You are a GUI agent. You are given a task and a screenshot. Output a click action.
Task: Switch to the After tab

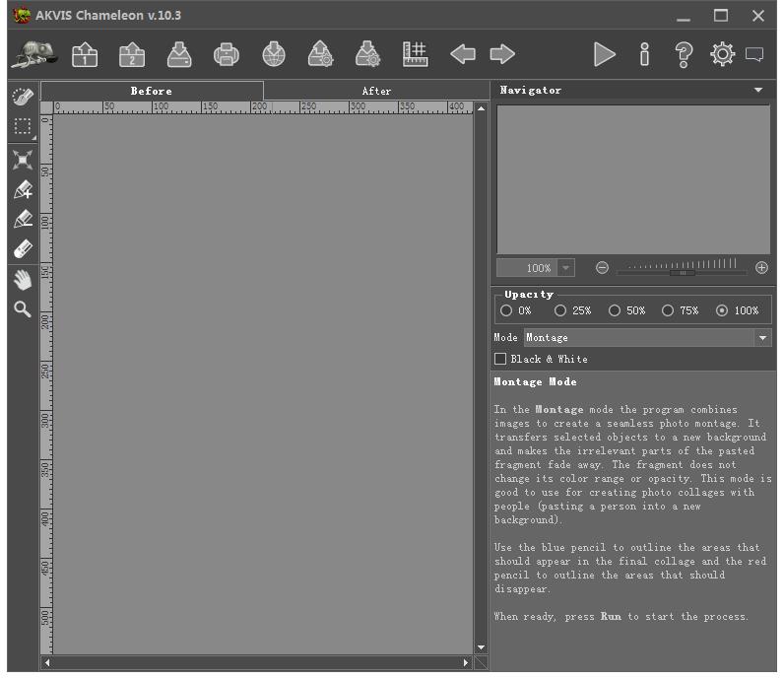coord(376,91)
